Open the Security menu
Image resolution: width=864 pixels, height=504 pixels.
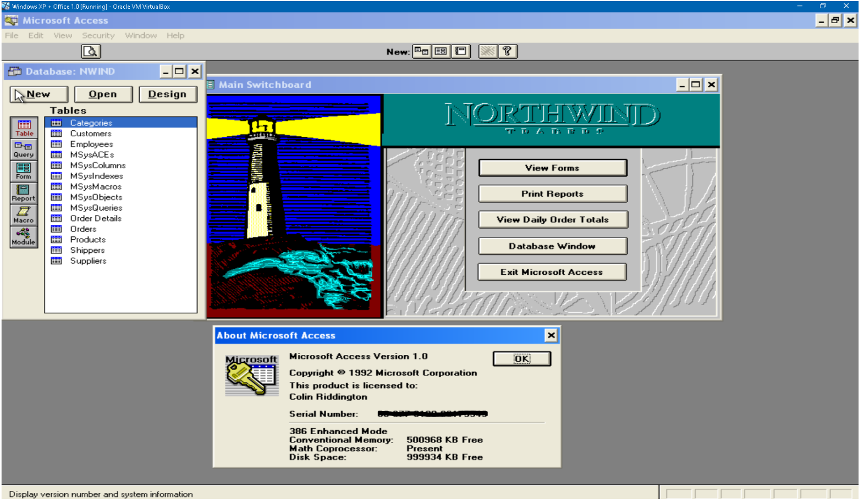coord(98,36)
